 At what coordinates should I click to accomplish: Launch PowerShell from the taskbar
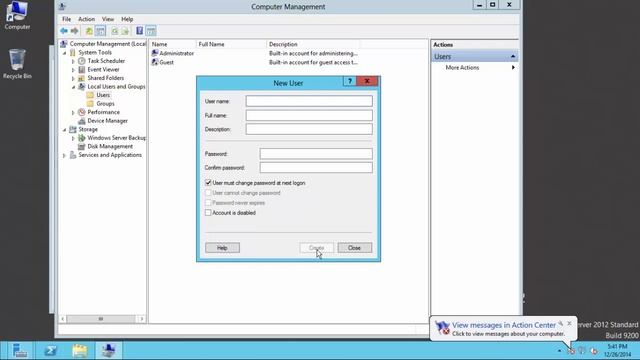pos(51,351)
